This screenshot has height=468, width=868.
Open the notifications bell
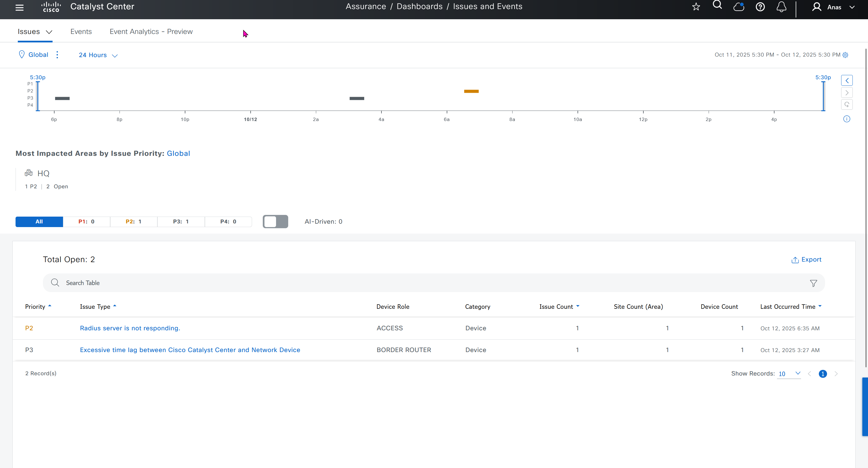(x=781, y=7)
